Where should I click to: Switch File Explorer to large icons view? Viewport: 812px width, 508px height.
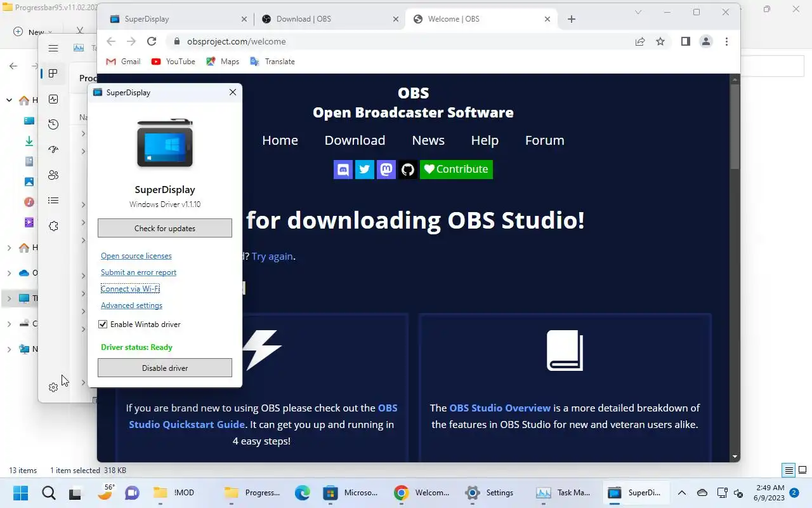803,471
